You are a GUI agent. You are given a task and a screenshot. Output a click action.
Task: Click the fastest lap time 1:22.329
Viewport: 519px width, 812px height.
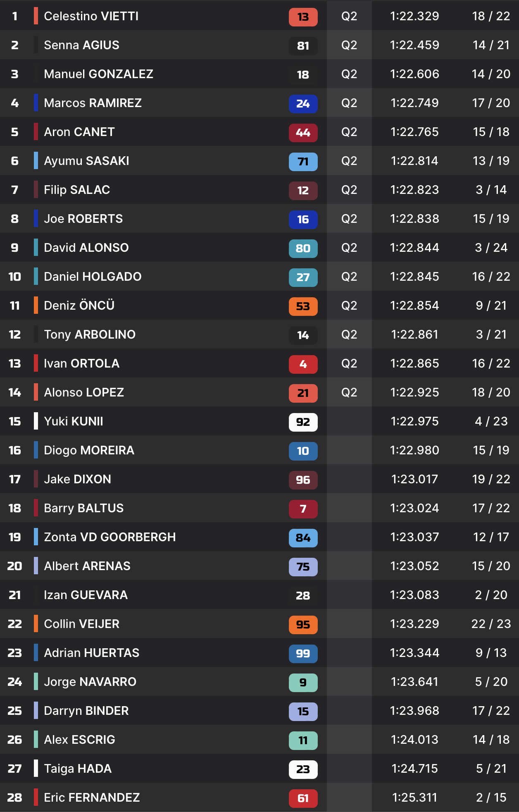click(x=414, y=16)
